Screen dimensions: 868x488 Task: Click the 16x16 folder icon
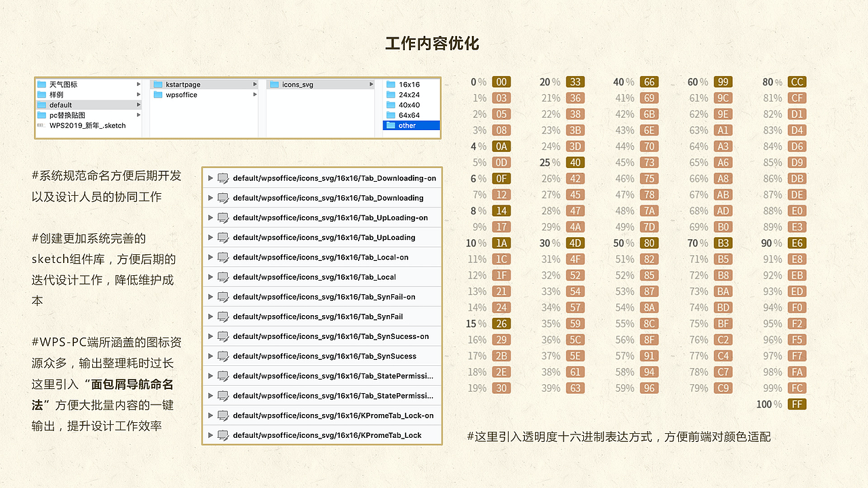(x=391, y=85)
